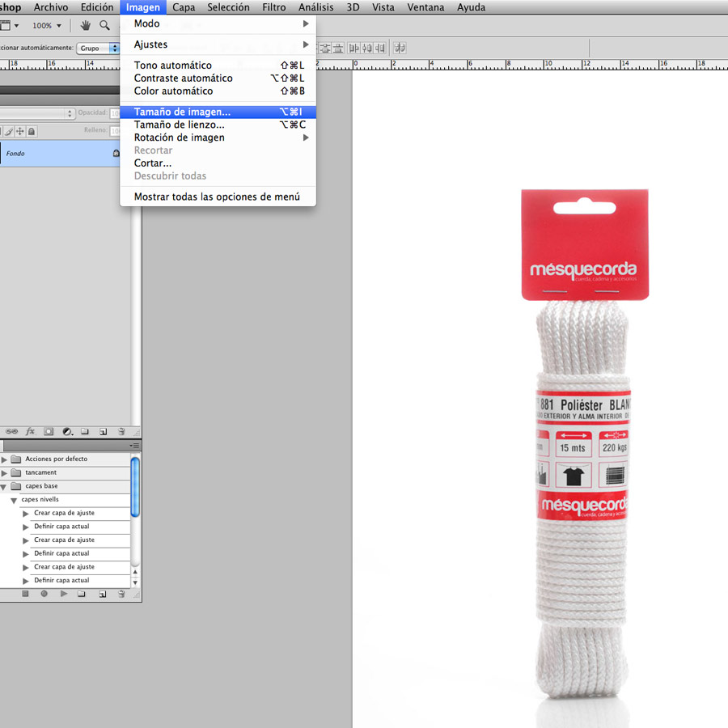Image resolution: width=728 pixels, height=728 pixels.
Task: Collapse the capes base action set
Action: coord(4,487)
